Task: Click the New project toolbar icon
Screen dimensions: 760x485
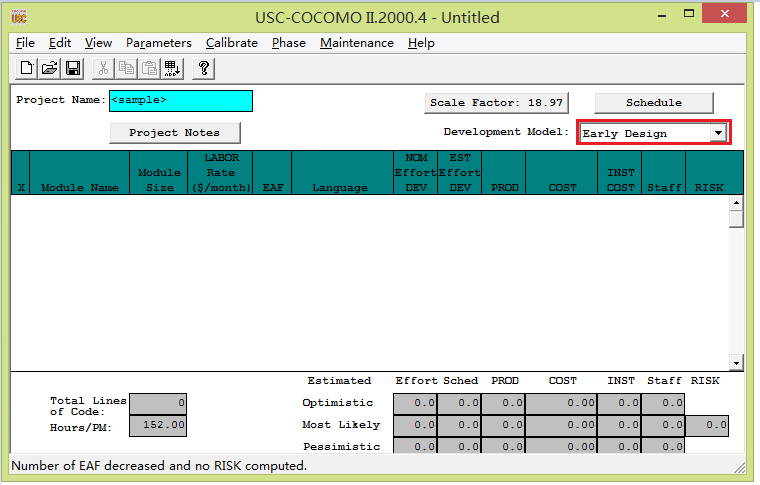Action: click(x=27, y=68)
